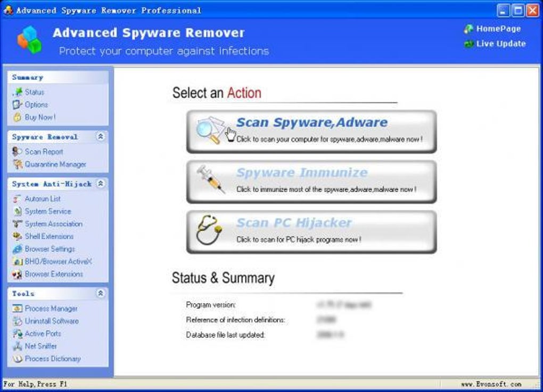Click the Live Update icon in header
The height and width of the screenshot is (392, 543).
pyautogui.click(x=468, y=44)
